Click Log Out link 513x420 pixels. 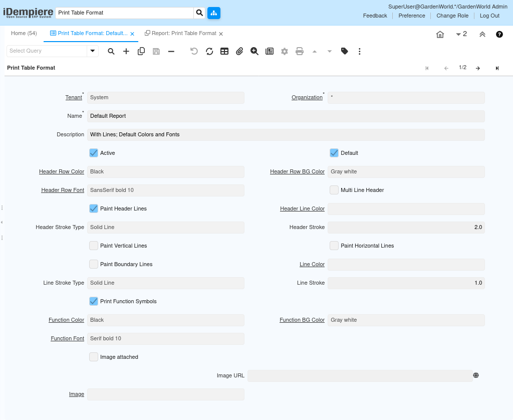(489, 16)
